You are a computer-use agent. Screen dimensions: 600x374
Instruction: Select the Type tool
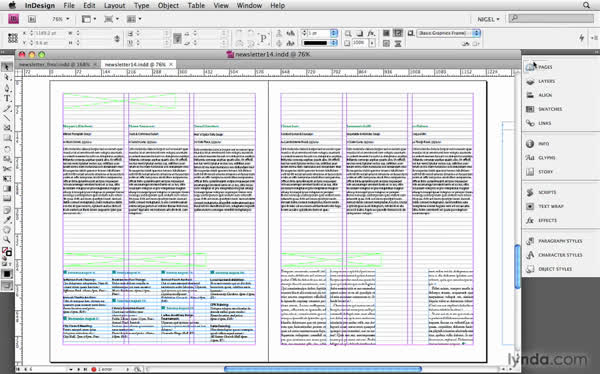(7, 98)
